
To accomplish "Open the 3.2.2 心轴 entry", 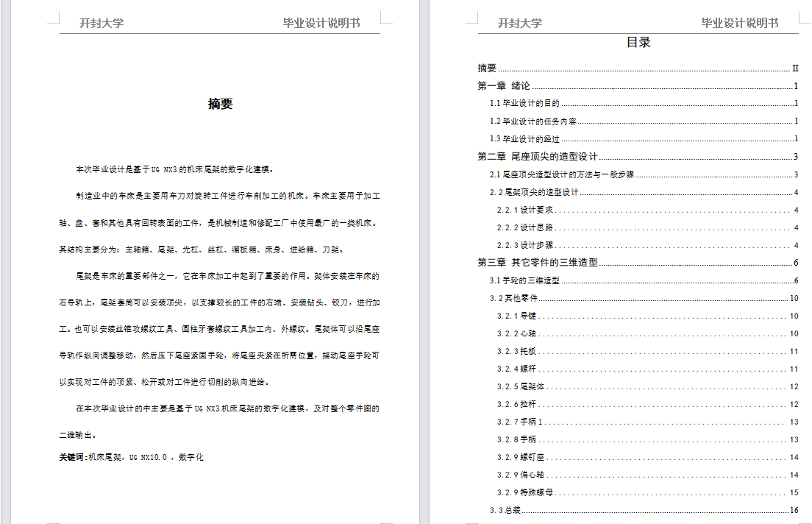I will click(x=647, y=333).
